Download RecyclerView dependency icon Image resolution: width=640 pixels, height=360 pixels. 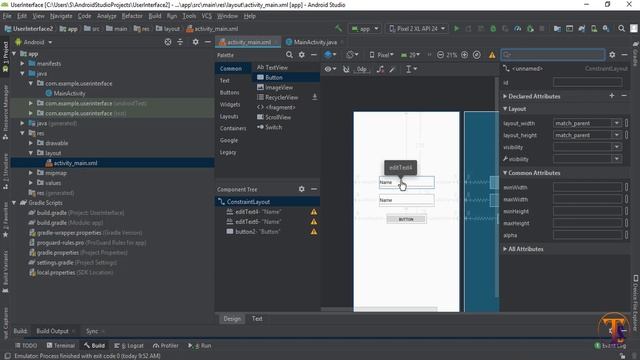click(315, 97)
